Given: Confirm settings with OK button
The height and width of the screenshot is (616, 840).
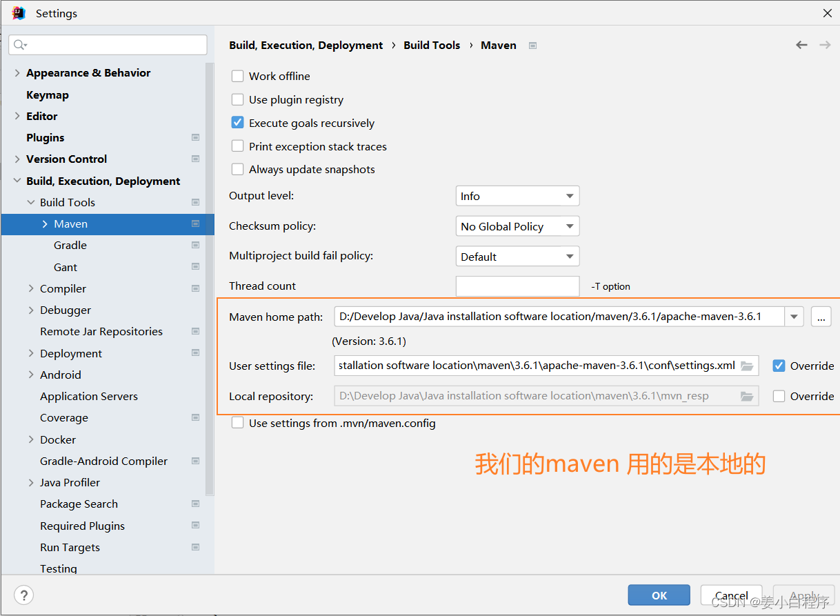Looking at the screenshot, I should (659, 595).
